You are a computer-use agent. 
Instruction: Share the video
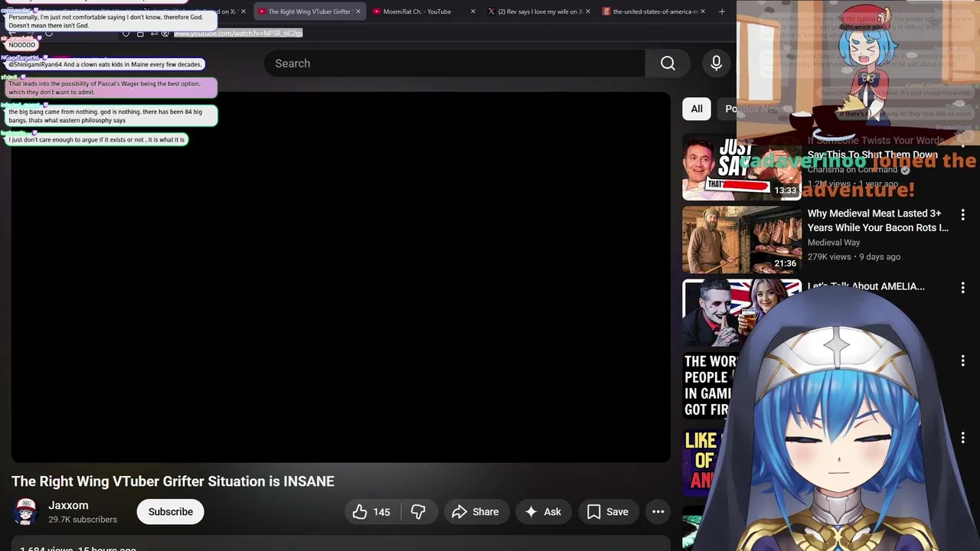(475, 512)
